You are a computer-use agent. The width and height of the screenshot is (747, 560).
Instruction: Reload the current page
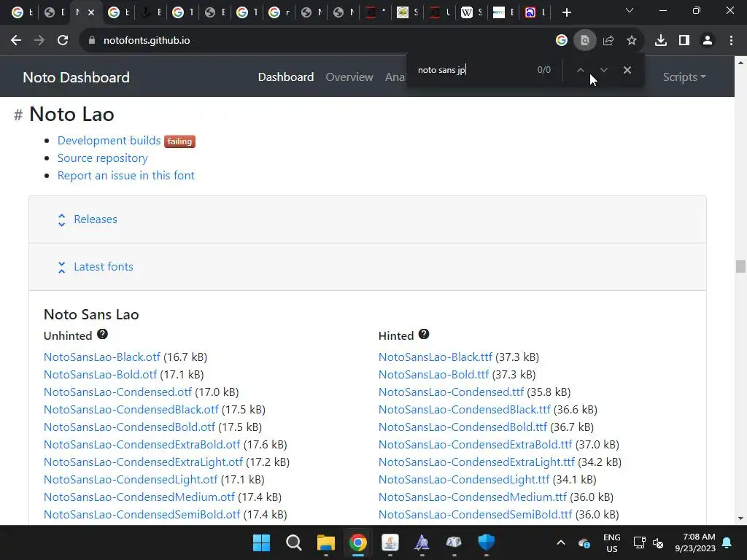(x=63, y=41)
